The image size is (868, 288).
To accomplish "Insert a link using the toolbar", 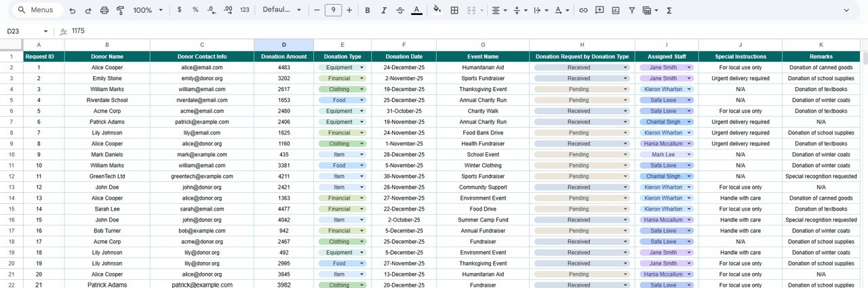I will point(583,10).
